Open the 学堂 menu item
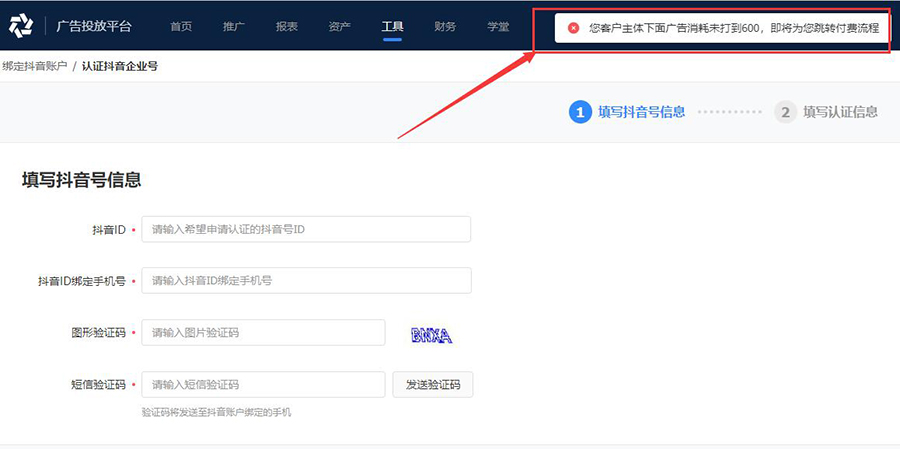Viewport: 900px width, 449px height. tap(499, 26)
